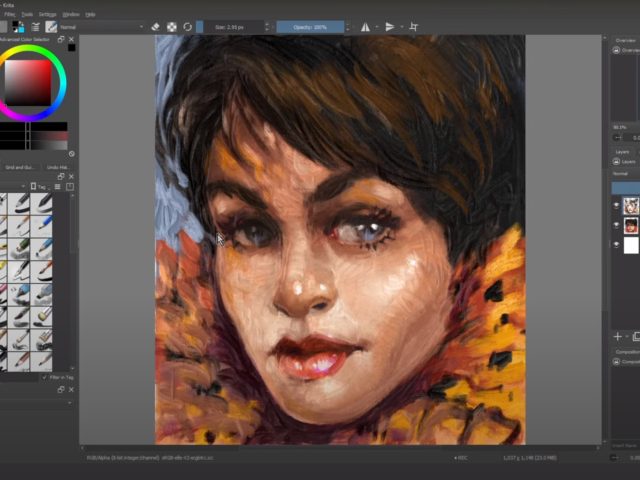Click the preserve alpha checkerboard icon
Screen dimensions: 640x480
(172, 27)
